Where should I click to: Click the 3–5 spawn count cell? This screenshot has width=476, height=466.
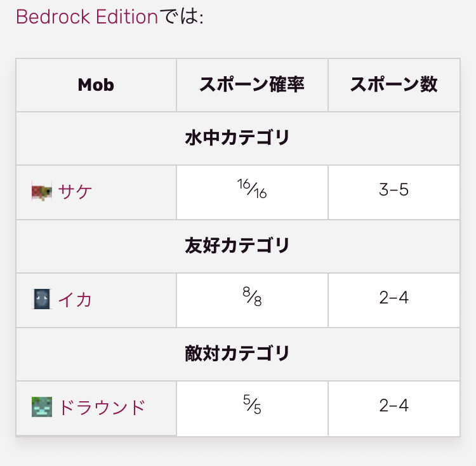tap(393, 190)
